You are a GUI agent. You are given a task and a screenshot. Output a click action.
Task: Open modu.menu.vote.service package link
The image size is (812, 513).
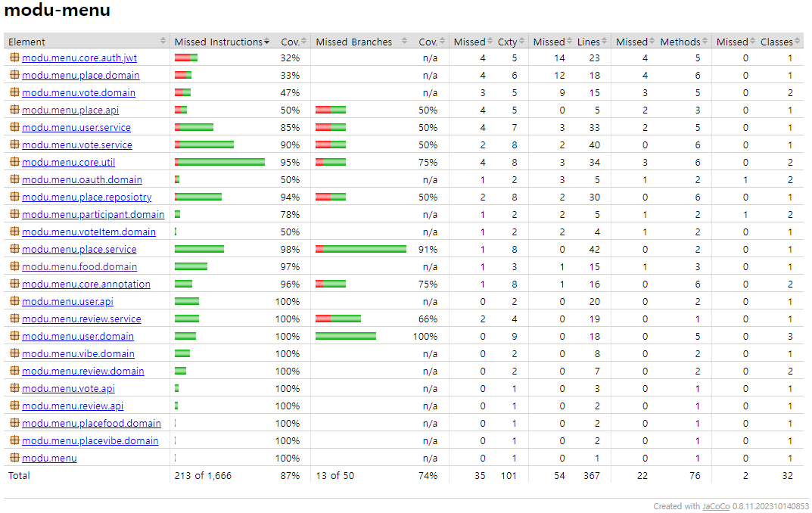tap(77, 145)
